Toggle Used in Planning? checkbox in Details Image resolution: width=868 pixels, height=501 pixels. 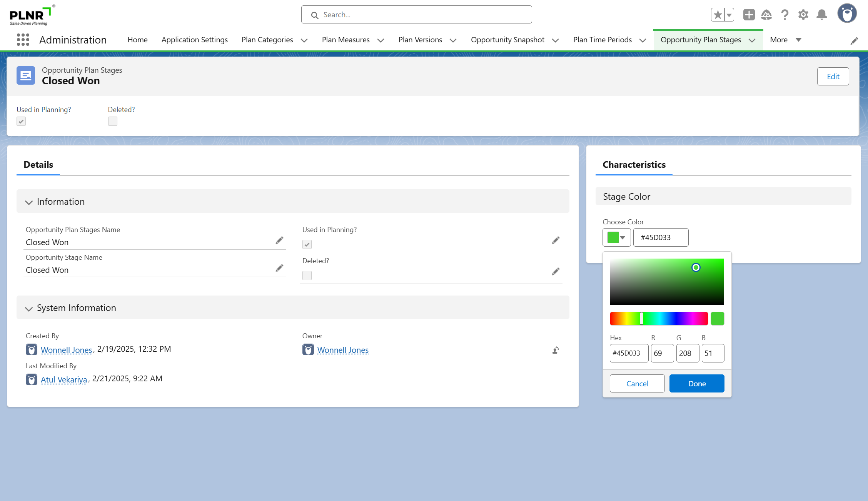(x=307, y=244)
